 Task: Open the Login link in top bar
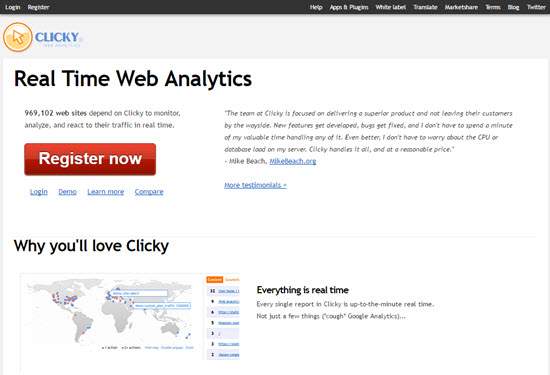coord(13,7)
